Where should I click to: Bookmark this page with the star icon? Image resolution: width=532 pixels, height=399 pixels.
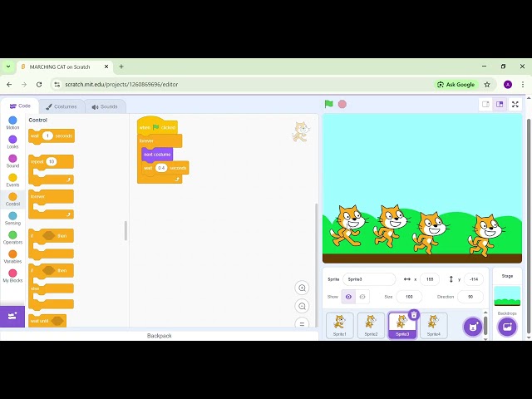click(487, 85)
